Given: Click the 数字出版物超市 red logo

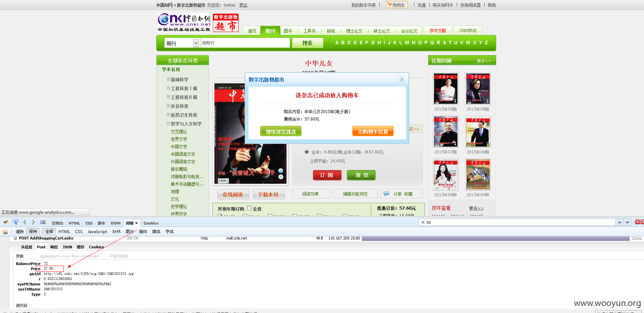Looking at the screenshot, I should pos(226,23).
